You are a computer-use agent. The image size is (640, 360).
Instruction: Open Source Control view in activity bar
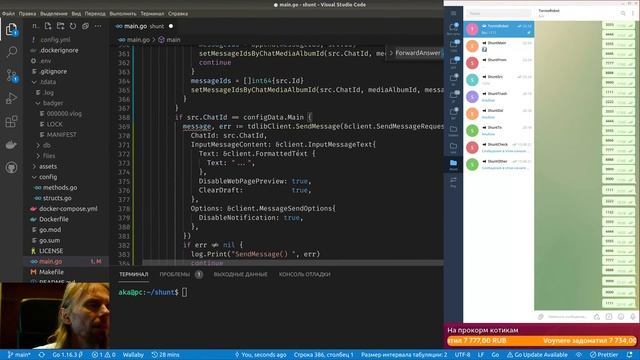click(x=11, y=76)
